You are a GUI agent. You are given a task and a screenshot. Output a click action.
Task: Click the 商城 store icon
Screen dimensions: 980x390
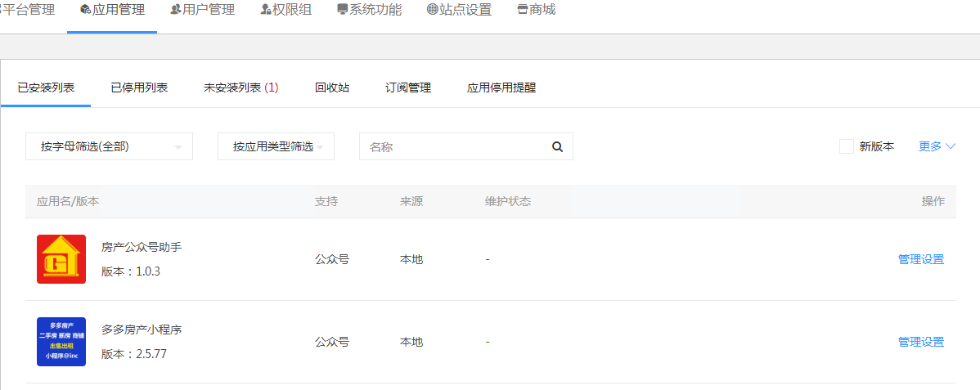tap(523, 9)
